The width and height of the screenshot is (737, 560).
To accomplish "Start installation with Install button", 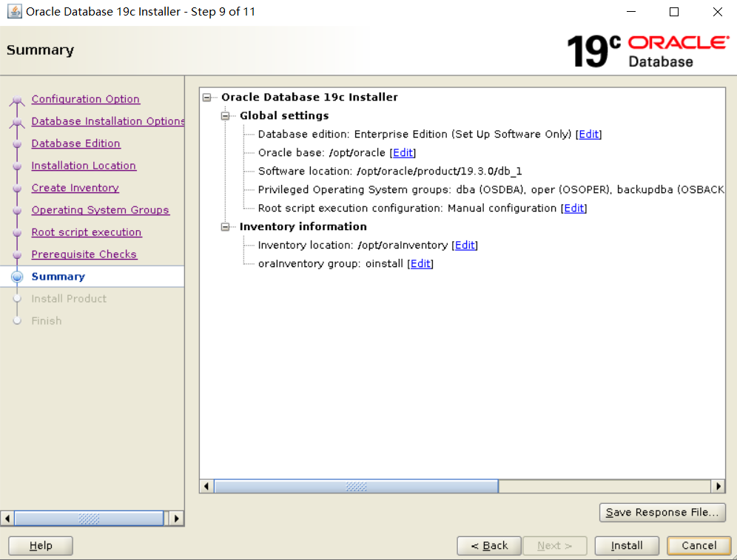I will [x=627, y=546].
